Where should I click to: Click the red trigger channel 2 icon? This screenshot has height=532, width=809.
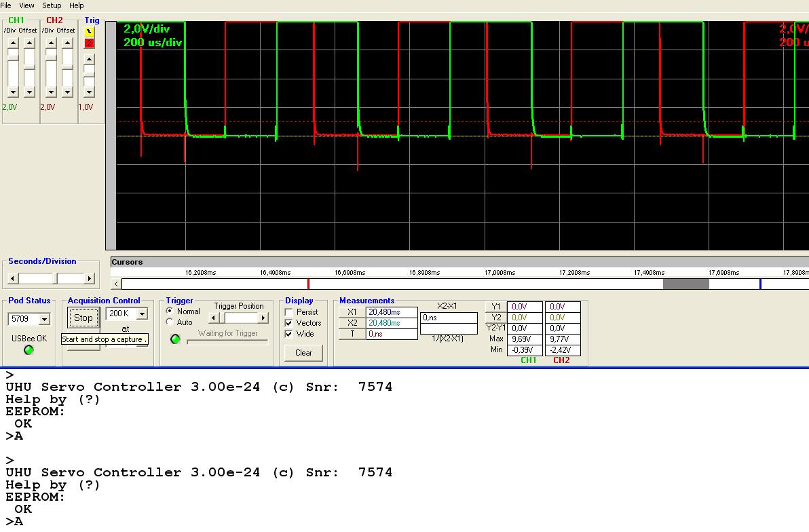tap(90, 43)
